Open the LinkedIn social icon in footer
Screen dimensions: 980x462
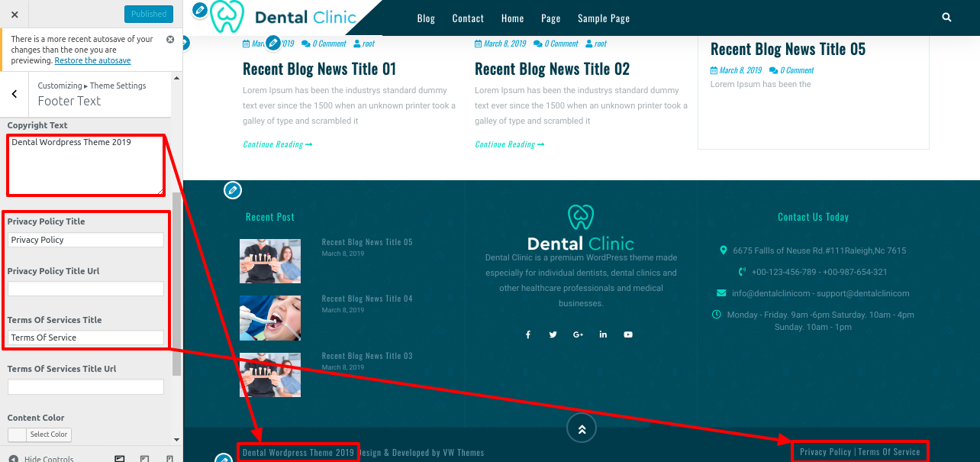pyautogui.click(x=603, y=334)
